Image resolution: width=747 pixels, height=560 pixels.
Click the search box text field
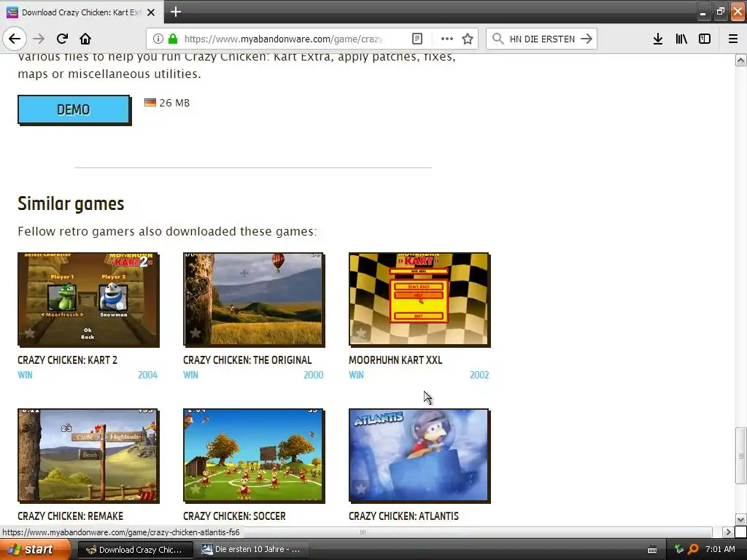(x=542, y=39)
